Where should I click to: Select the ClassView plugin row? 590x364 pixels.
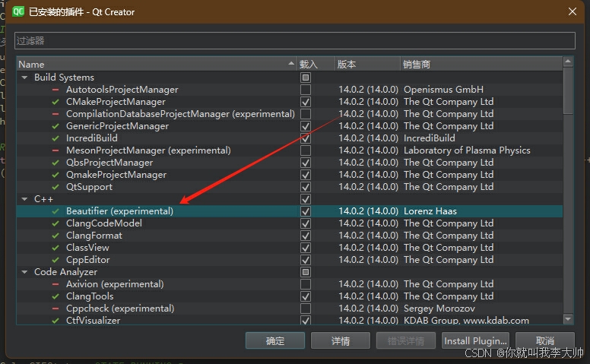(x=290, y=248)
